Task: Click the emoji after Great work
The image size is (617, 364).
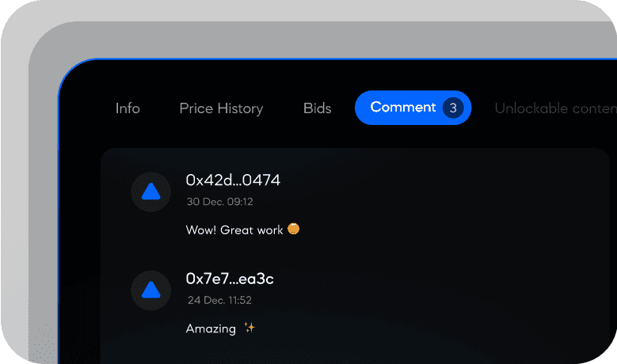Action: pos(293,229)
